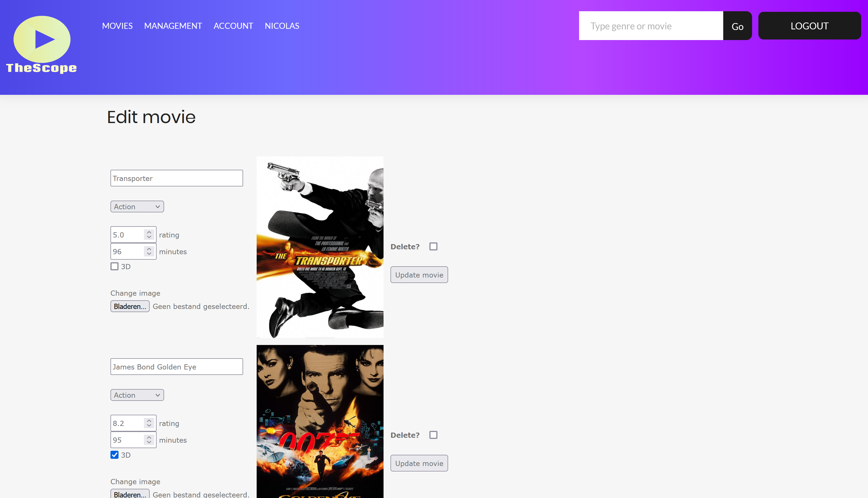The width and height of the screenshot is (868, 498).
Task: Go to MANAGEMENT page
Action: (173, 26)
